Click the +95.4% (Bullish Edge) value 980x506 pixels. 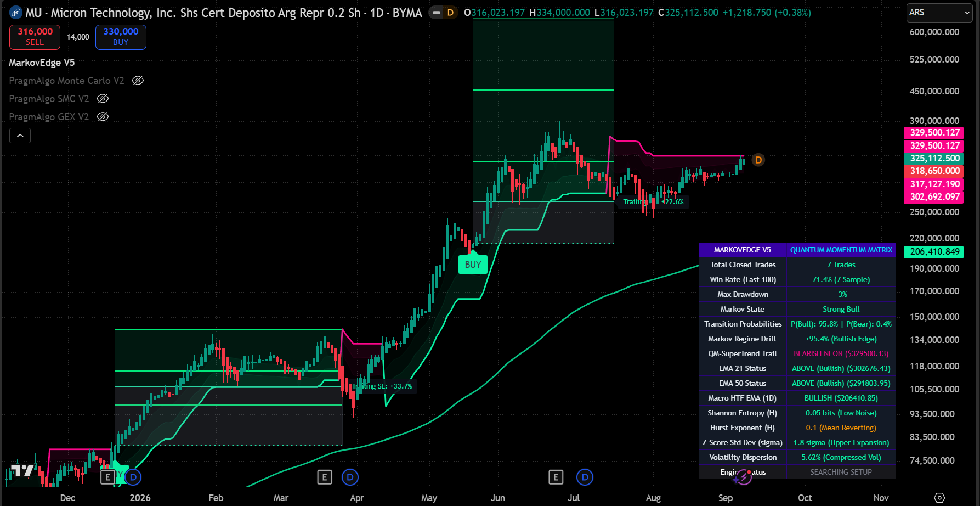tap(841, 339)
